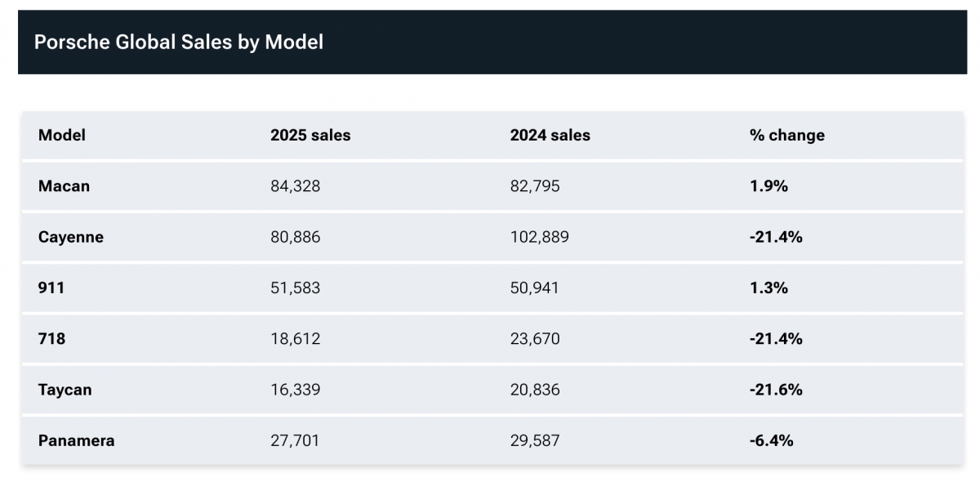Image resolution: width=980 pixels, height=491 pixels.
Task: Select the Panamera row label
Action: click(76, 441)
